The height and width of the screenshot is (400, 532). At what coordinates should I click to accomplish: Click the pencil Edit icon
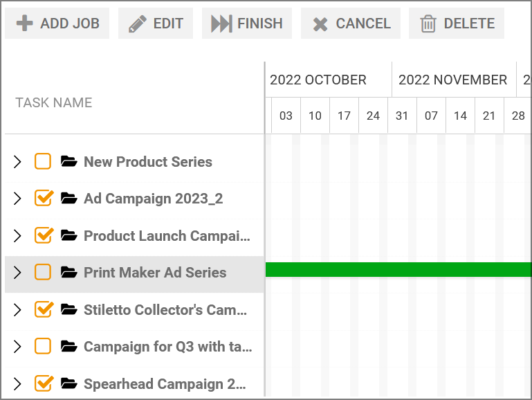pyautogui.click(x=138, y=24)
